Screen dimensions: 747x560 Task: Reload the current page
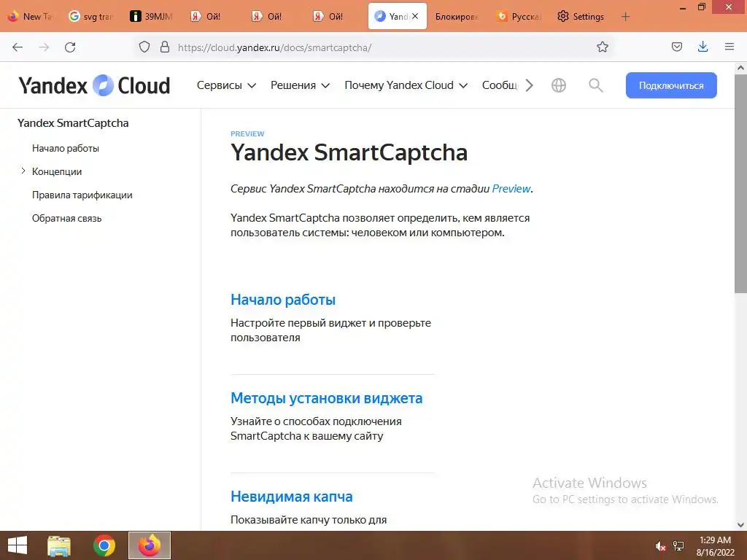(x=70, y=47)
